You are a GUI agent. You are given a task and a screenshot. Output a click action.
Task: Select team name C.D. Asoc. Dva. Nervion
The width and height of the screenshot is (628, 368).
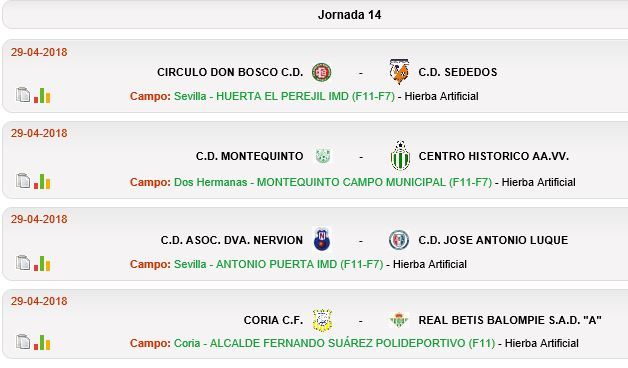pyautogui.click(x=231, y=240)
